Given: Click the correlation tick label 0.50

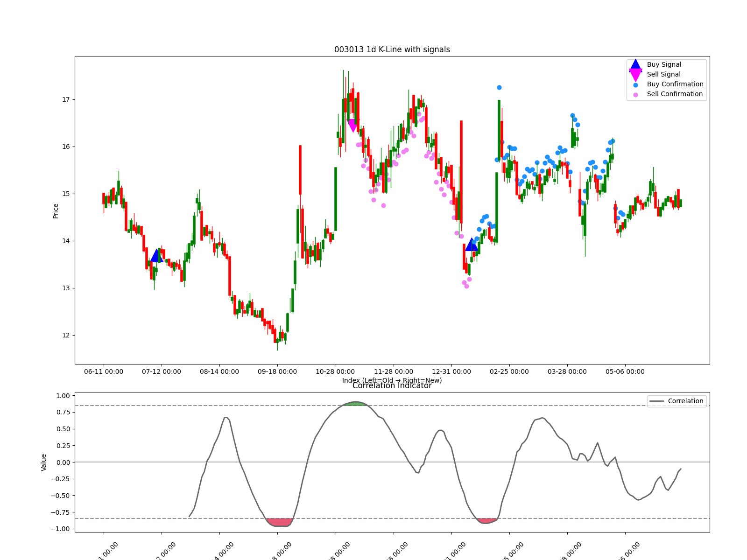Looking at the screenshot, I should point(63,429).
